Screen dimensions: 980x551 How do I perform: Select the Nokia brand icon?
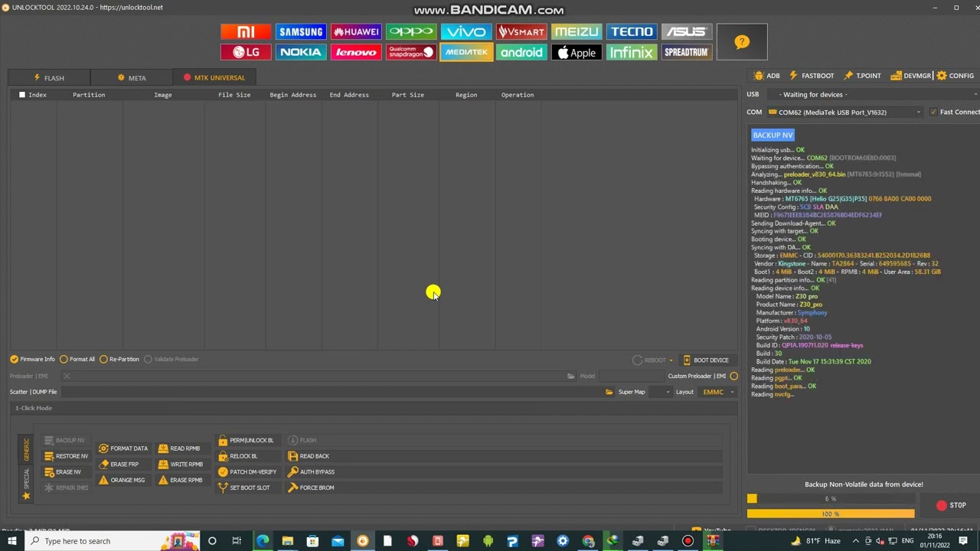tap(301, 52)
